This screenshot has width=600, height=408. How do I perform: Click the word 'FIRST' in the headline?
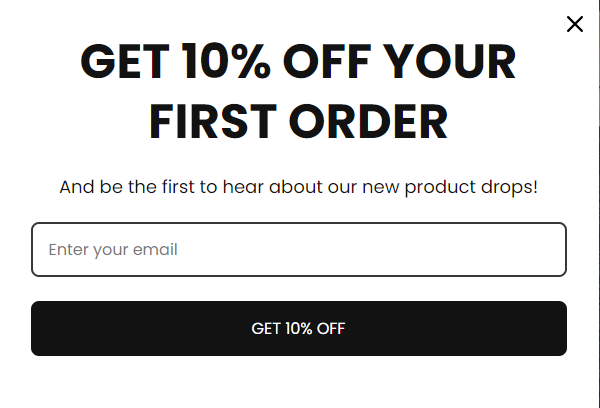(x=212, y=122)
